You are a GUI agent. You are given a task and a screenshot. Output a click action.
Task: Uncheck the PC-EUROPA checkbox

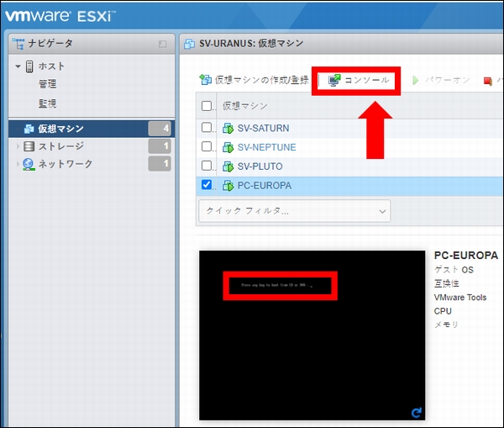(207, 185)
